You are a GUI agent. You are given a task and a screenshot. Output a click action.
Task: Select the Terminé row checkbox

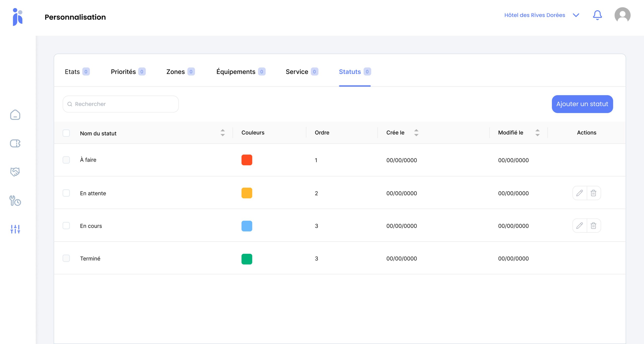pos(66,258)
